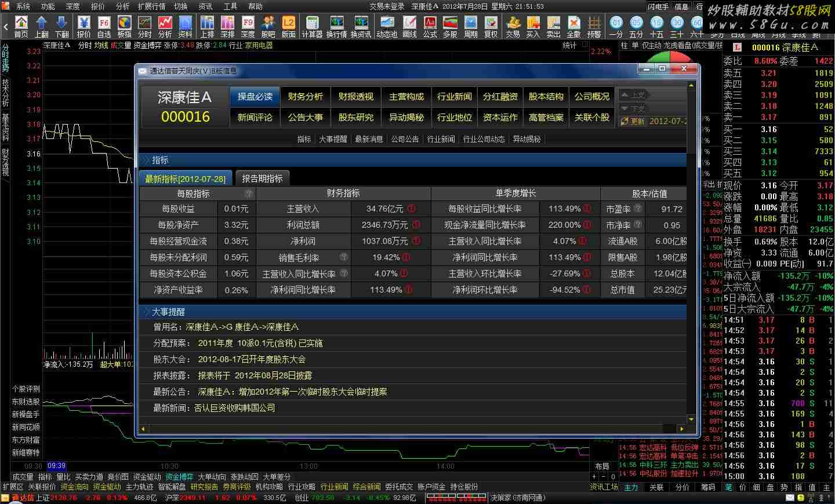Switch to the 分时 intraday chart icon
This screenshot has width=835, height=504.
[x=145, y=27]
